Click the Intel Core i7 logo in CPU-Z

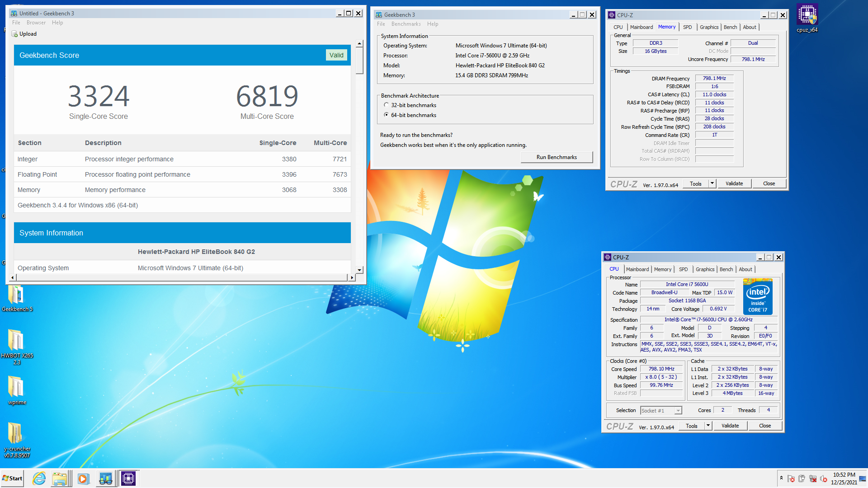click(x=758, y=297)
